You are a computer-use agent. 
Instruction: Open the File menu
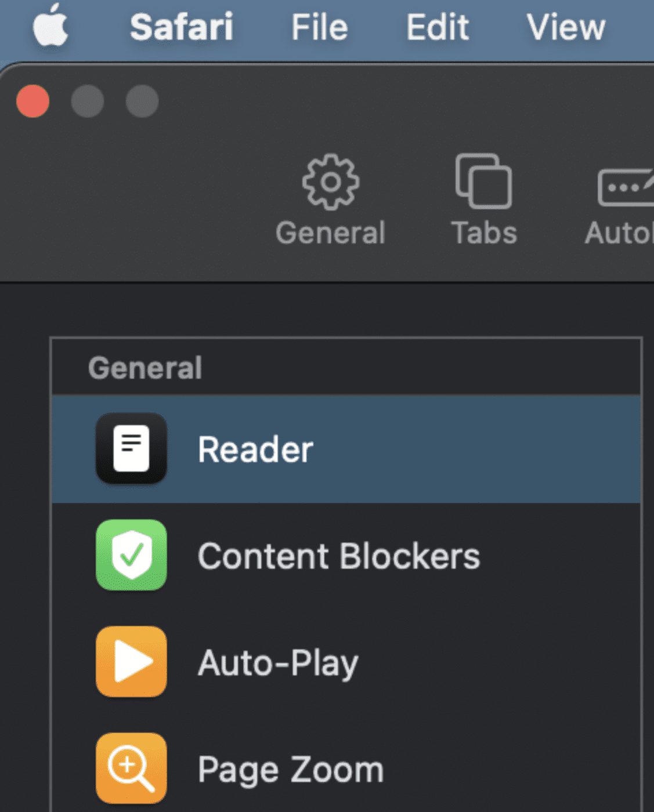[x=319, y=27]
